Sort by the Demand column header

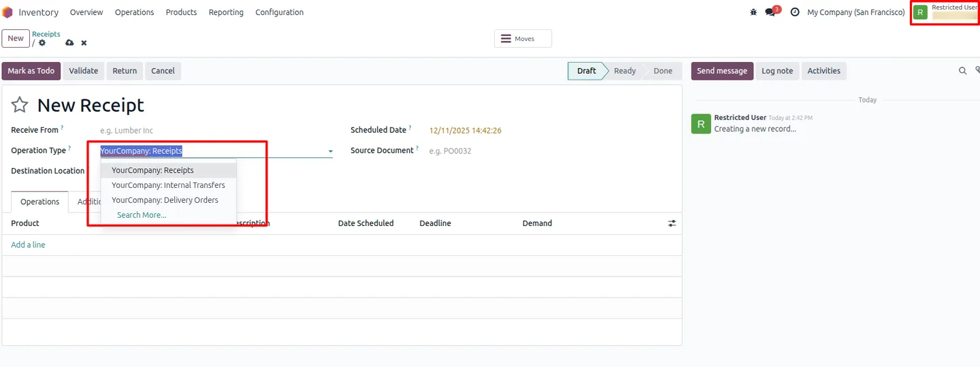click(x=537, y=223)
